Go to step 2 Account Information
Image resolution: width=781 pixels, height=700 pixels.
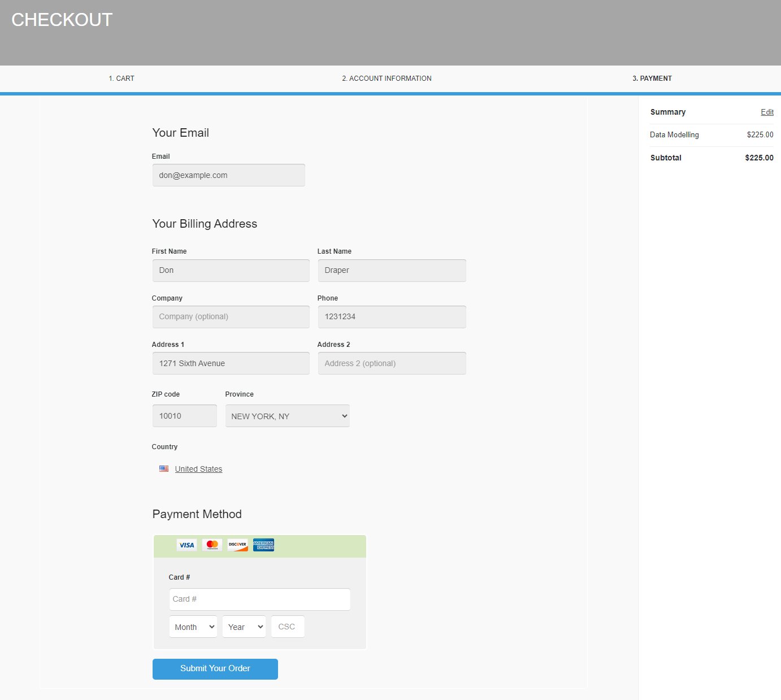(387, 79)
